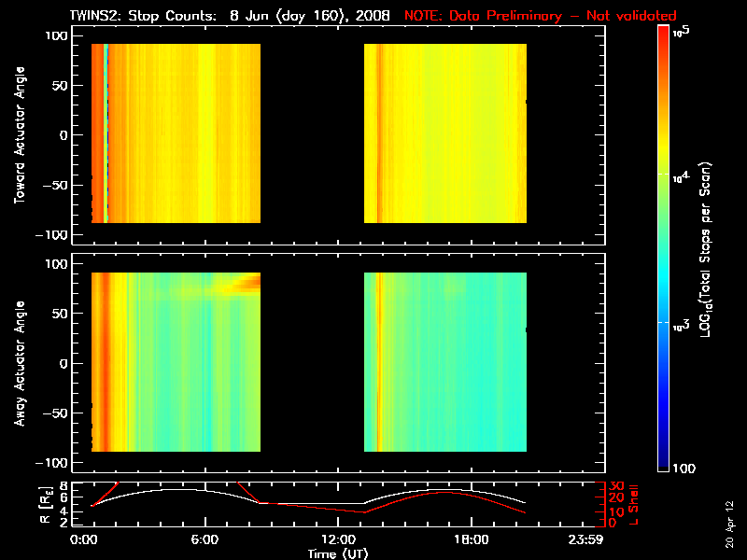Click the red 30 tick of L Shell axis
The width and height of the screenshot is (747, 560).
tap(616, 486)
